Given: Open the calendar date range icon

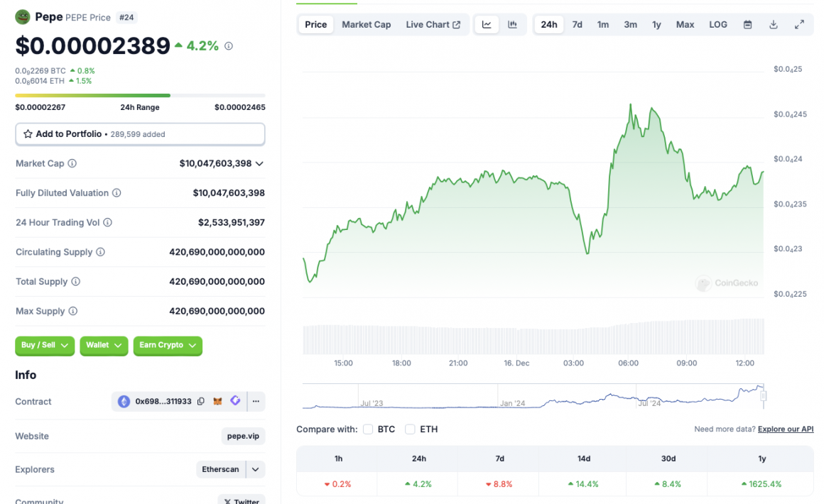Looking at the screenshot, I should [747, 24].
